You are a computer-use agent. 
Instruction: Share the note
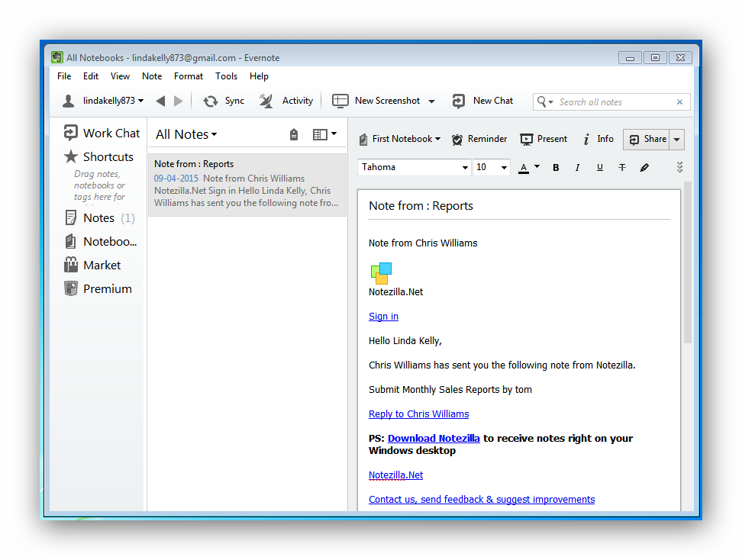tap(647, 139)
